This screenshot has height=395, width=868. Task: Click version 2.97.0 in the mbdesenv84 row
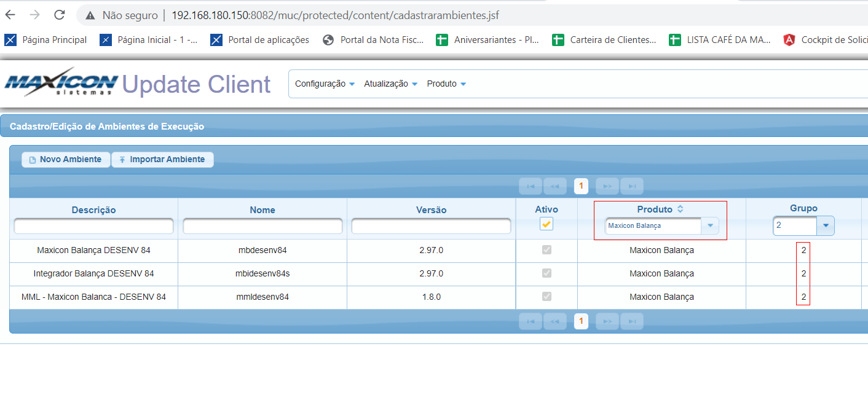[432, 250]
